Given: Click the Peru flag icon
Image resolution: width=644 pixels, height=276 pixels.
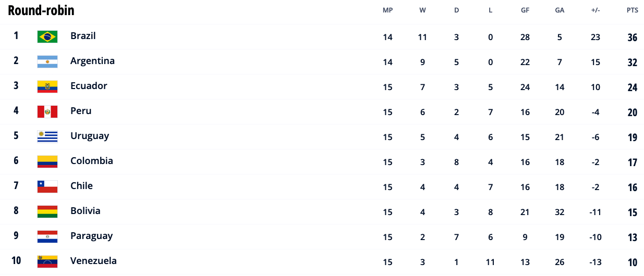Looking at the screenshot, I should [47, 112].
